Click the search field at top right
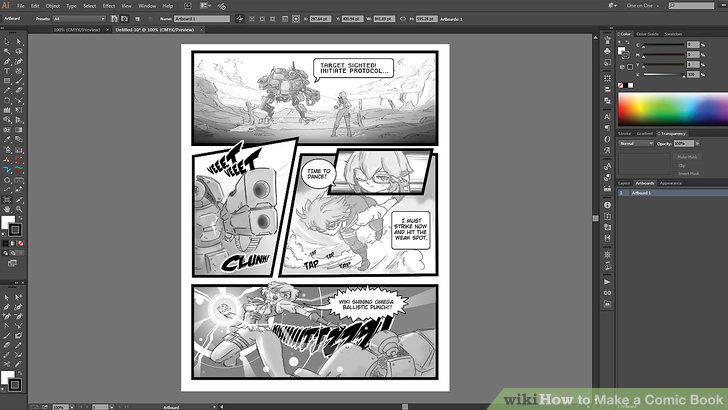728x410 pixels. tap(691, 6)
